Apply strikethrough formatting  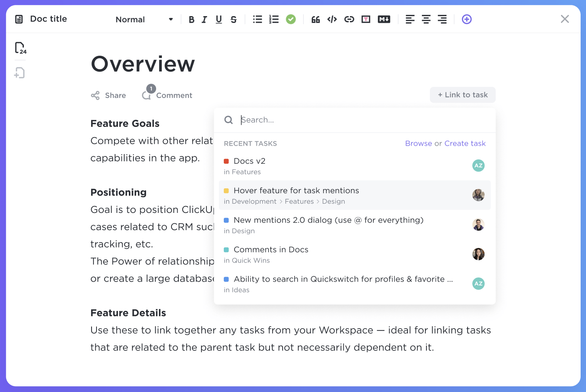[233, 20]
